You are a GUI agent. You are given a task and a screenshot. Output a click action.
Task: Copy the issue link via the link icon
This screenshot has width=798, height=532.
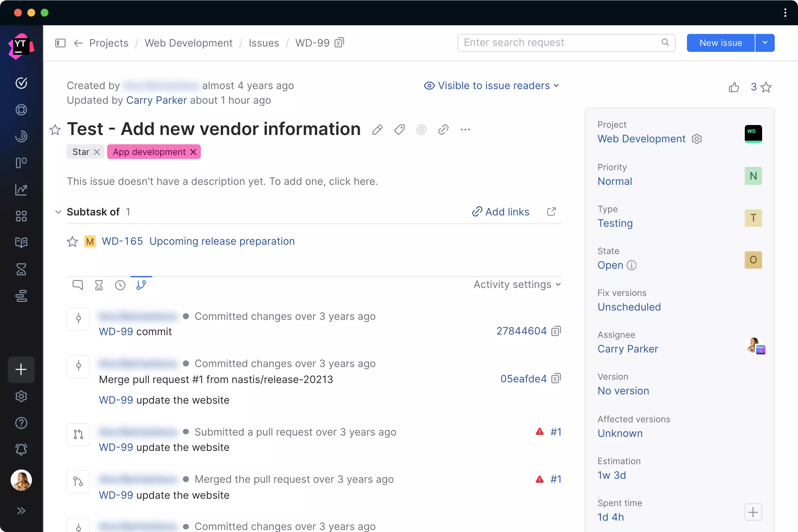443,130
